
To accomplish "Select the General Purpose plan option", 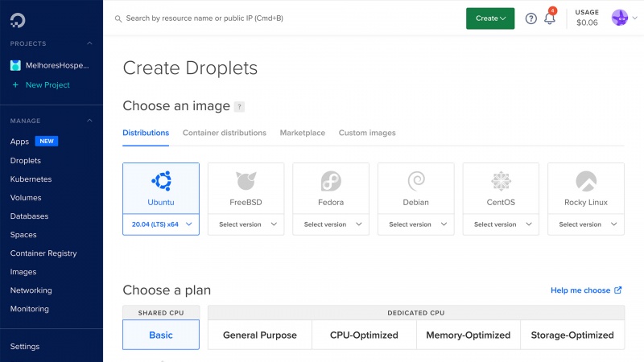I will click(260, 335).
